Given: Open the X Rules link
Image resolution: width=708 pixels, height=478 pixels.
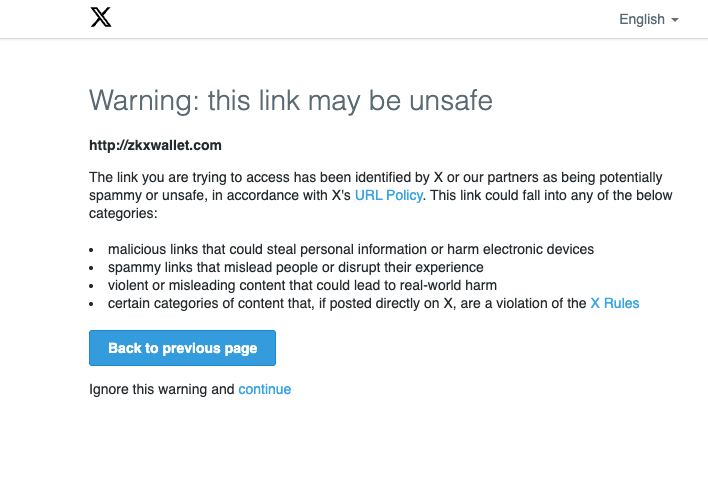Looking at the screenshot, I should point(615,303).
